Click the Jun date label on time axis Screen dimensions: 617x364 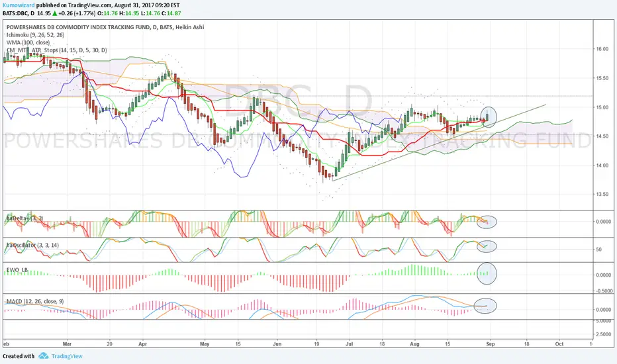(277, 344)
